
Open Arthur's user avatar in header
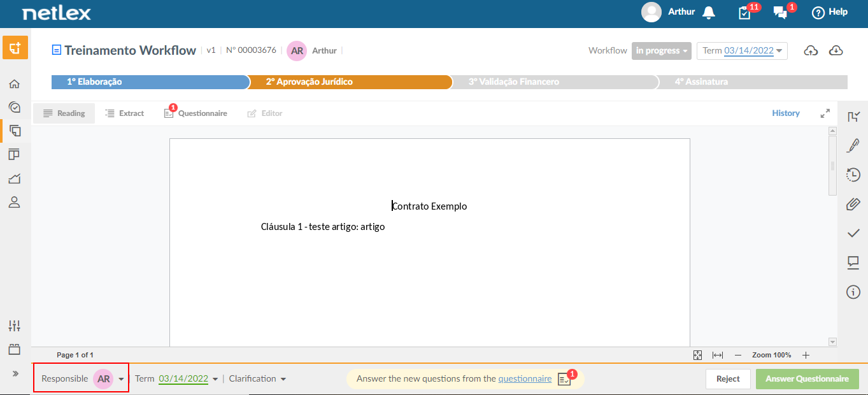651,12
